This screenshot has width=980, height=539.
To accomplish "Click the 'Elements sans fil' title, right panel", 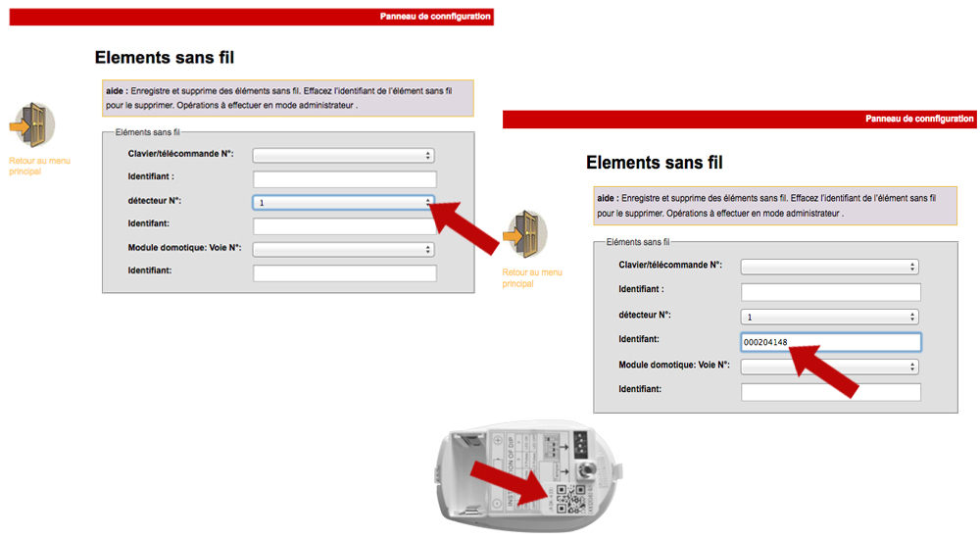I will tap(655, 163).
